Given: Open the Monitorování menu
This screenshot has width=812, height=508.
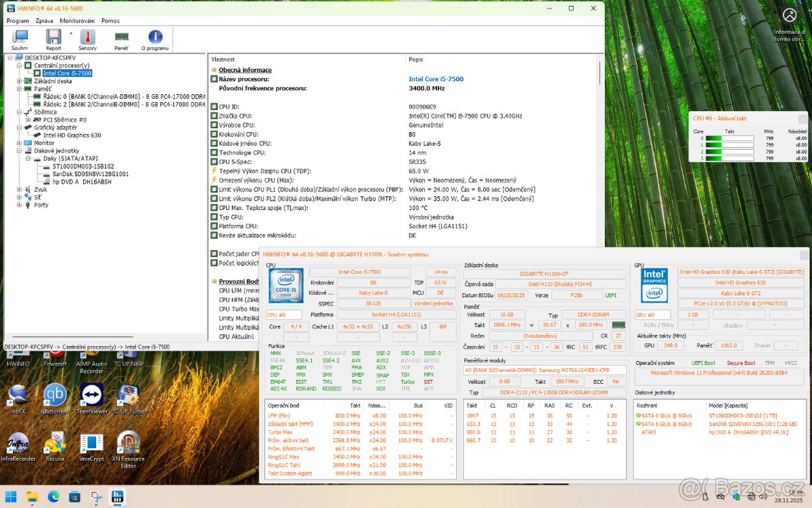Looking at the screenshot, I should tap(77, 21).
